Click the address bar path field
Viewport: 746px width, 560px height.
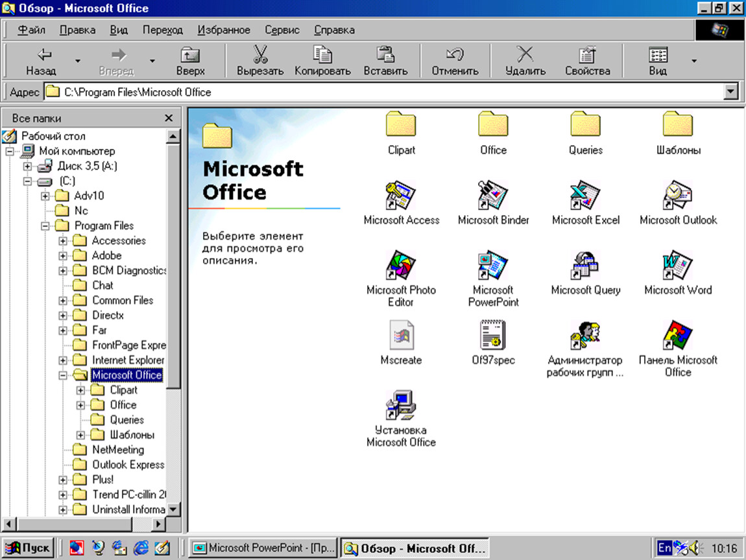click(383, 92)
